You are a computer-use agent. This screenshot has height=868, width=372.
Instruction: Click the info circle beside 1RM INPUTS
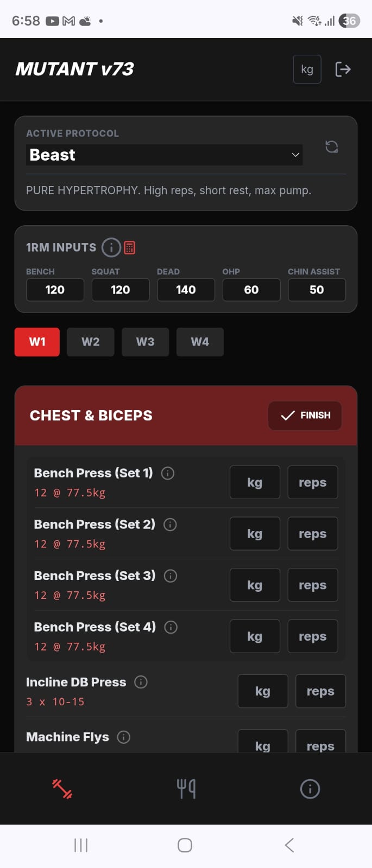point(111,247)
